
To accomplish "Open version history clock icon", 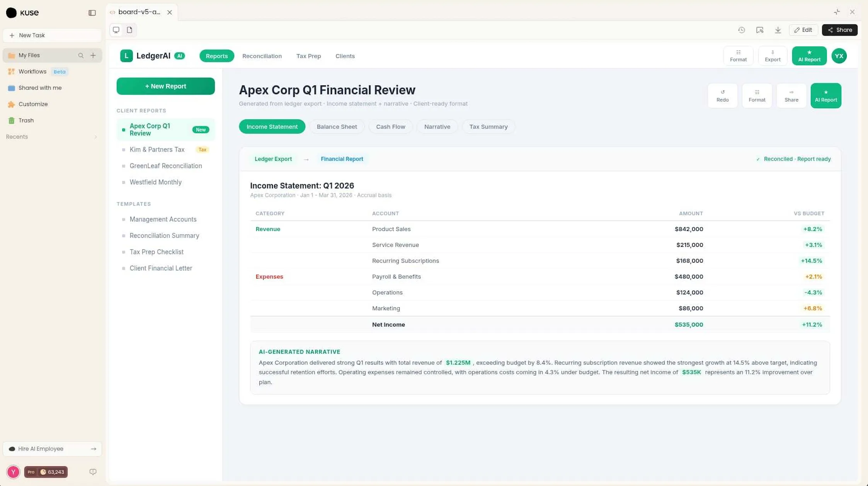I will click(741, 30).
